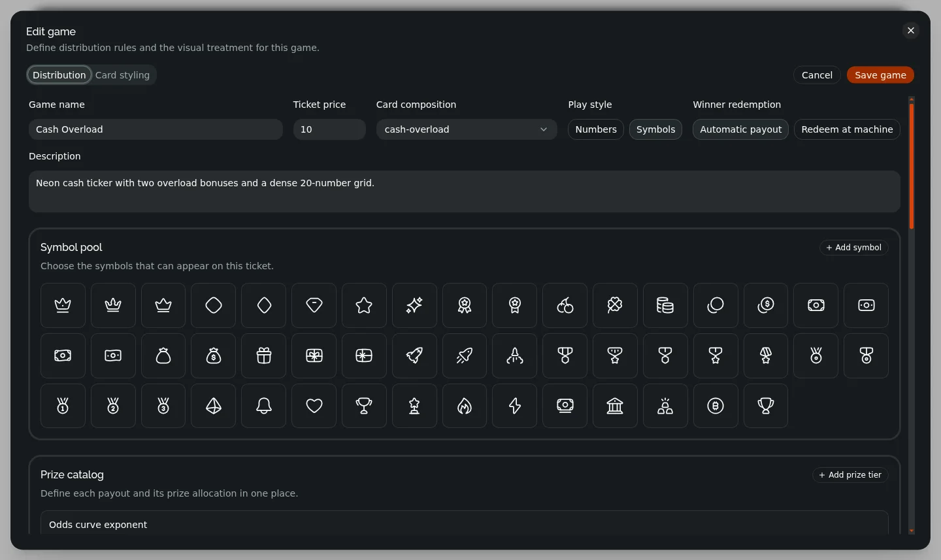Choose the bitcoin symbol
941x560 pixels.
(716, 406)
